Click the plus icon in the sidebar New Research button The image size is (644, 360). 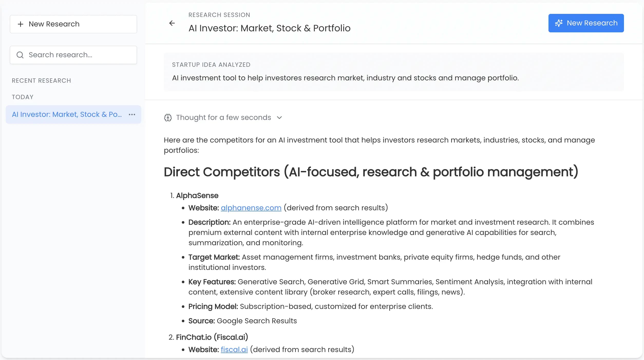21,24
